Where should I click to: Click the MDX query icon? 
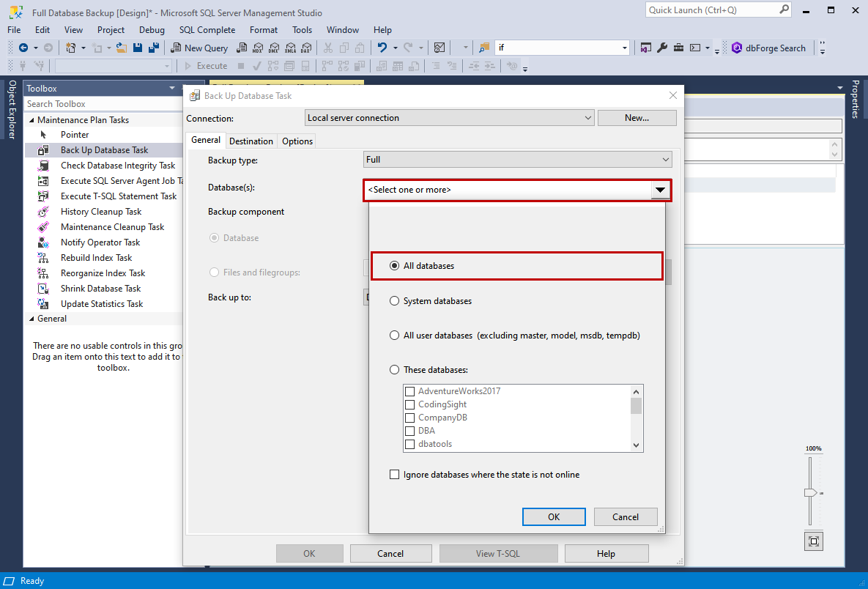tap(258, 48)
